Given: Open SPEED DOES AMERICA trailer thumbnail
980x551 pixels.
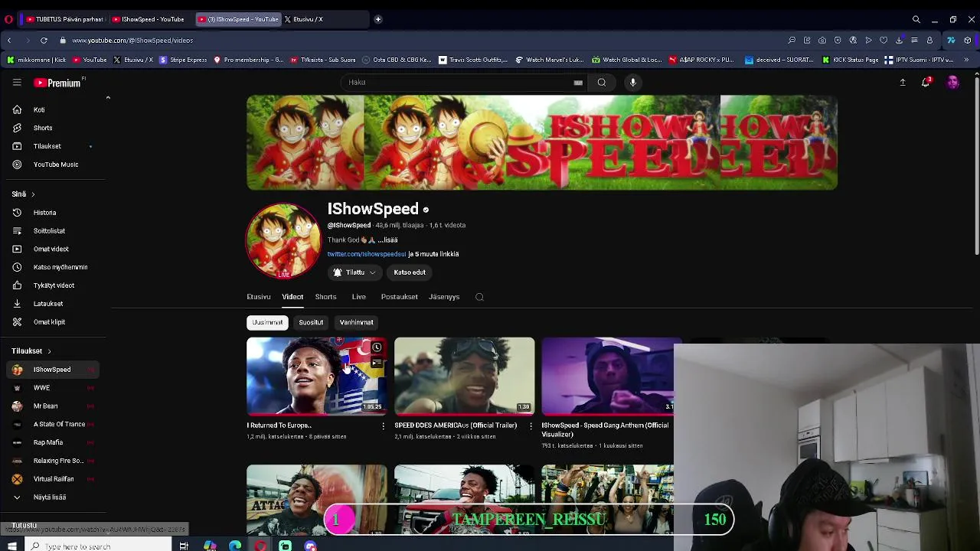Looking at the screenshot, I should coord(465,376).
